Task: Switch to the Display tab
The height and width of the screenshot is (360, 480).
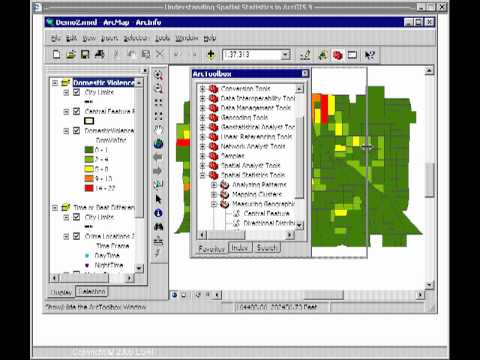Action: point(61,292)
